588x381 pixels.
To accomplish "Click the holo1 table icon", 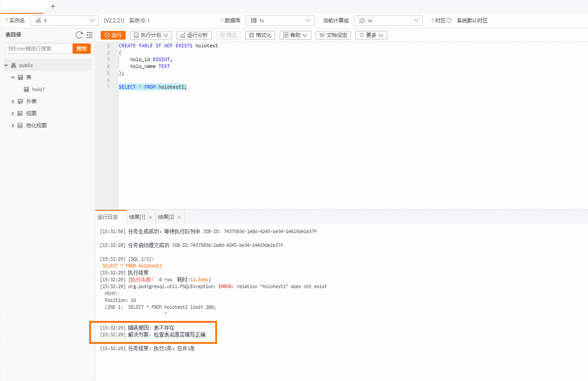I will pyautogui.click(x=26, y=89).
